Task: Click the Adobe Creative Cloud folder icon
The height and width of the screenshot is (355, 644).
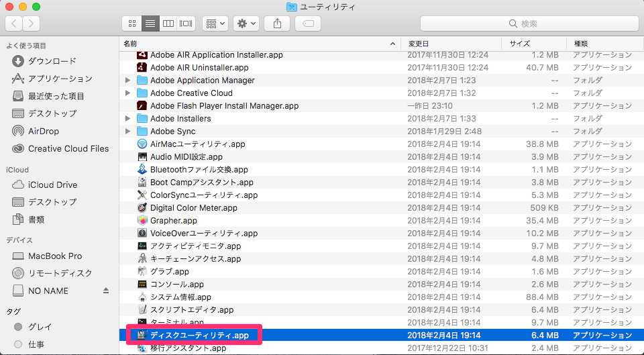Action: click(x=142, y=93)
